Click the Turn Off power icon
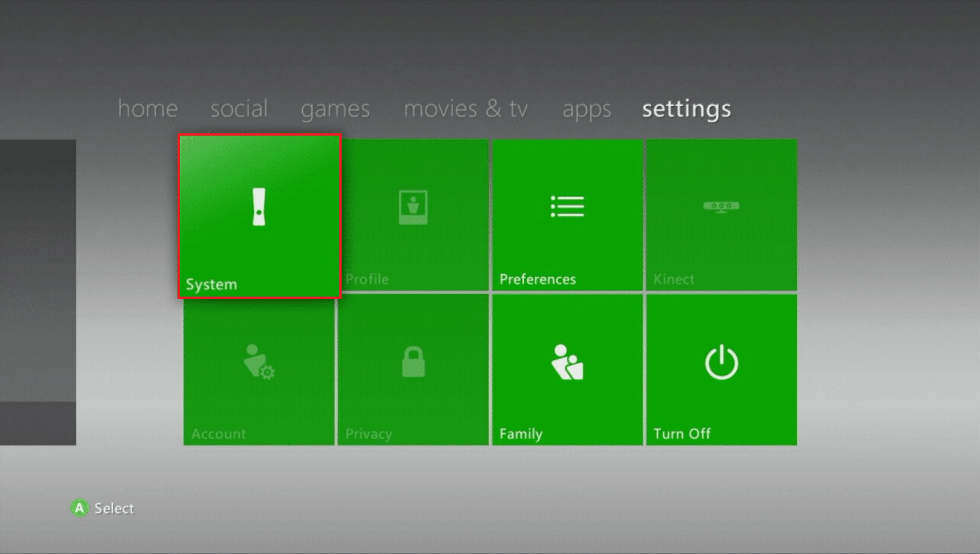 point(721,362)
